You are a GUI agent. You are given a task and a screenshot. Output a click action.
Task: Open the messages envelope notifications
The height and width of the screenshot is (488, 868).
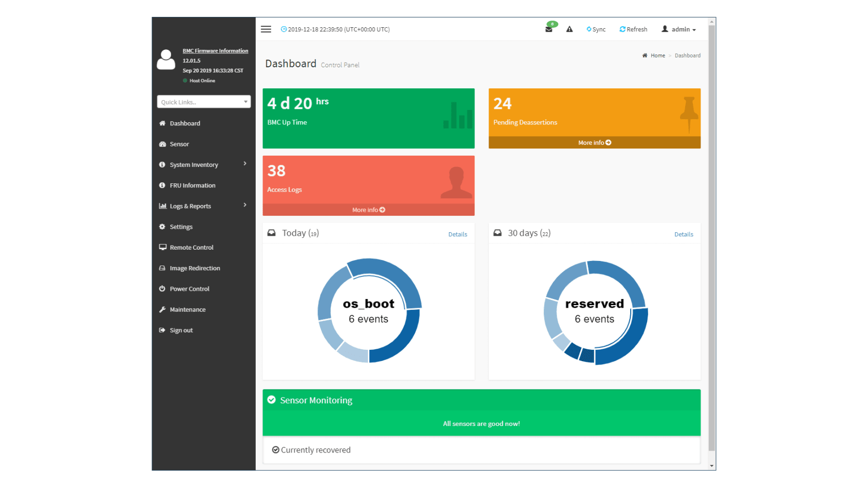[x=549, y=29]
